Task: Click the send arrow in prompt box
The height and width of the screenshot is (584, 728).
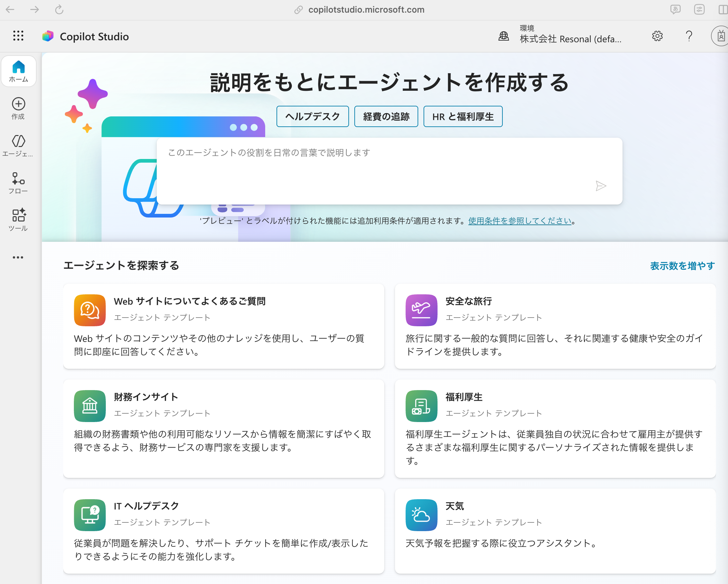Action: point(600,186)
